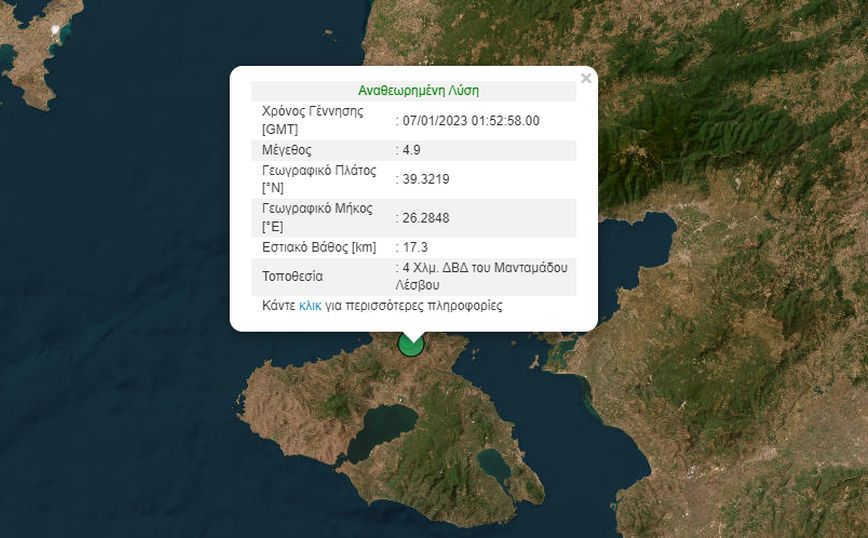
Task: Click the 'Χρόνος Γέννησης [GMT]' label
Action: (312, 120)
